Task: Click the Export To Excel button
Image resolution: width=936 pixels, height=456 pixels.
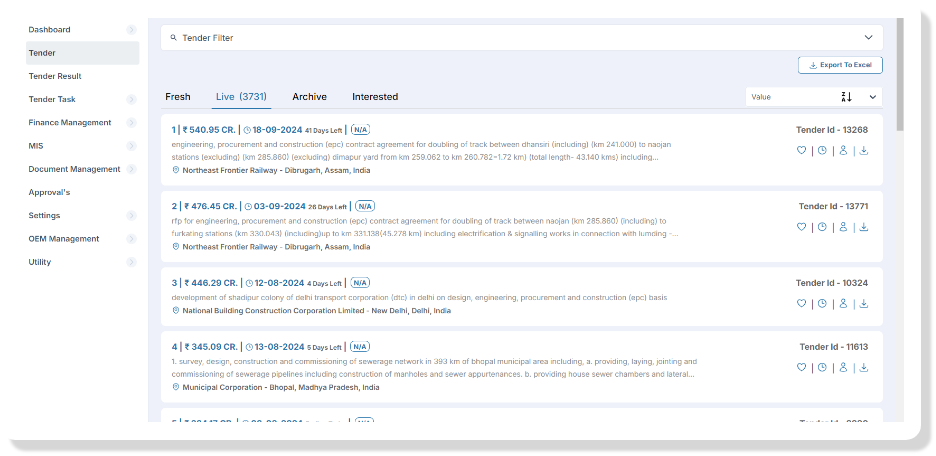Action: click(840, 65)
